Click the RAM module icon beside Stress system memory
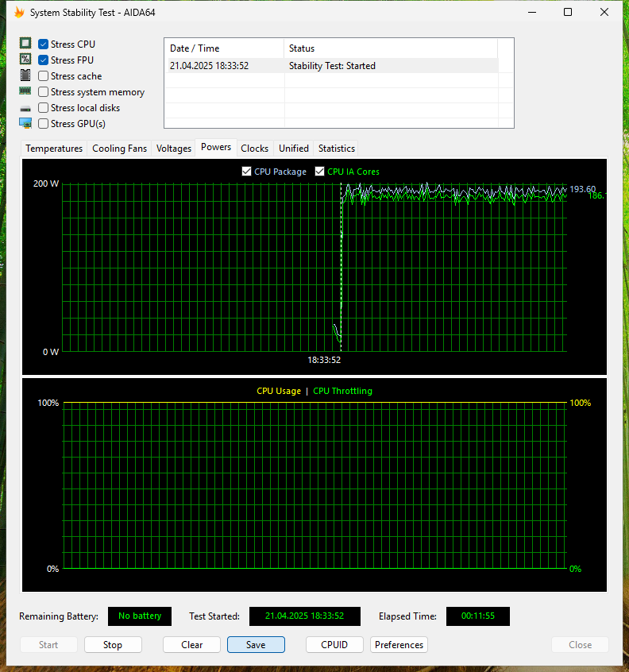The height and width of the screenshot is (672, 629). coord(25,91)
